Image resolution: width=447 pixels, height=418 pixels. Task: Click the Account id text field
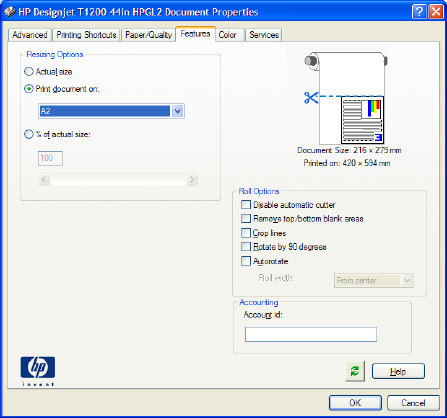[x=311, y=334]
